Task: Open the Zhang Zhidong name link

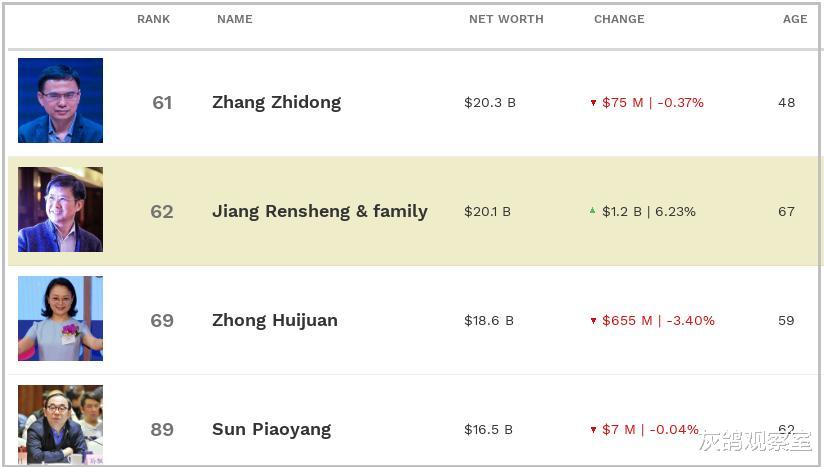Action: coord(276,102)
